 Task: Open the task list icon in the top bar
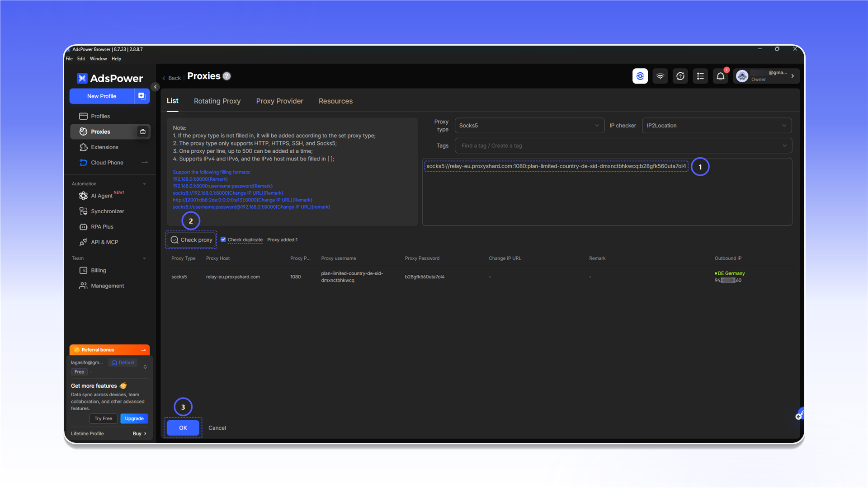[x=700, y=76]
